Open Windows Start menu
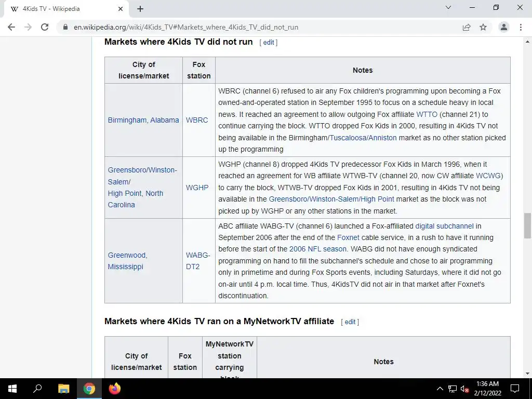 point(12,389)
